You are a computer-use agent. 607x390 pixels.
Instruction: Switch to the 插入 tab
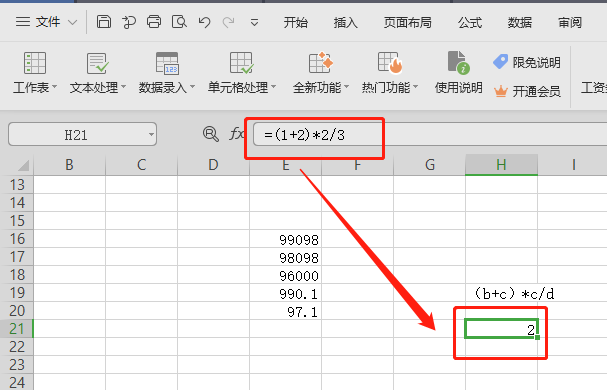pos(346,22)
